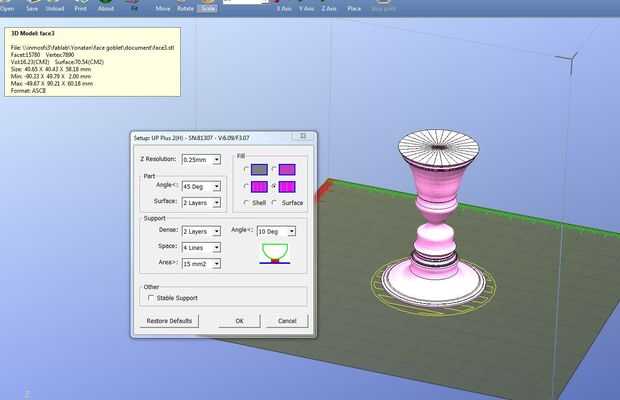Click the Place toolbar button
The width and height of the screenshot is (620, 400).
(354, 6)
